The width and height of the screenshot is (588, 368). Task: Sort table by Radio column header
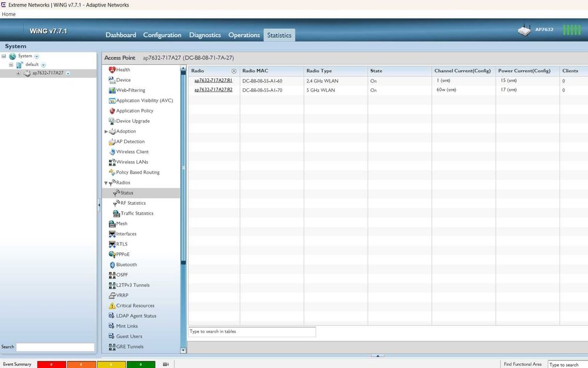point(198,71)
